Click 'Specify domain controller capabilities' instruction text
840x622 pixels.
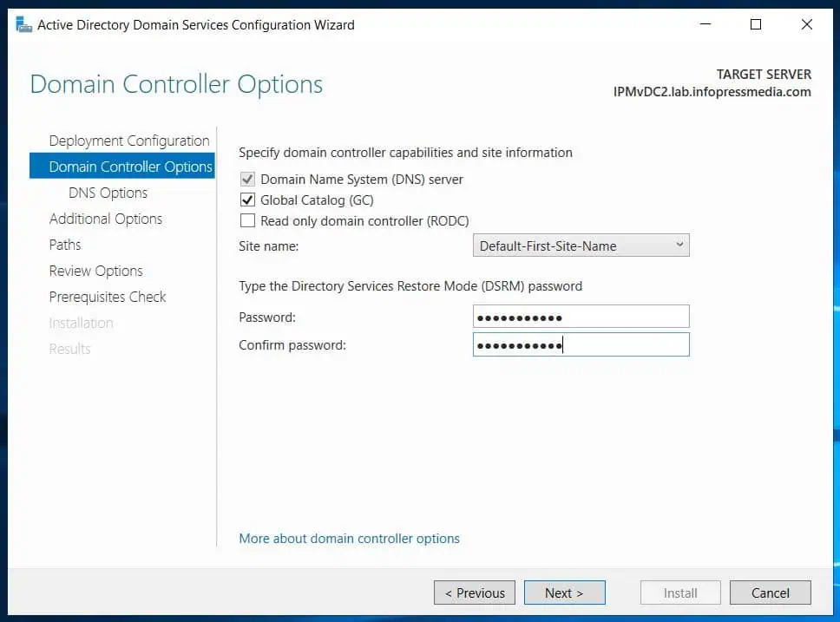coord(405,153)
